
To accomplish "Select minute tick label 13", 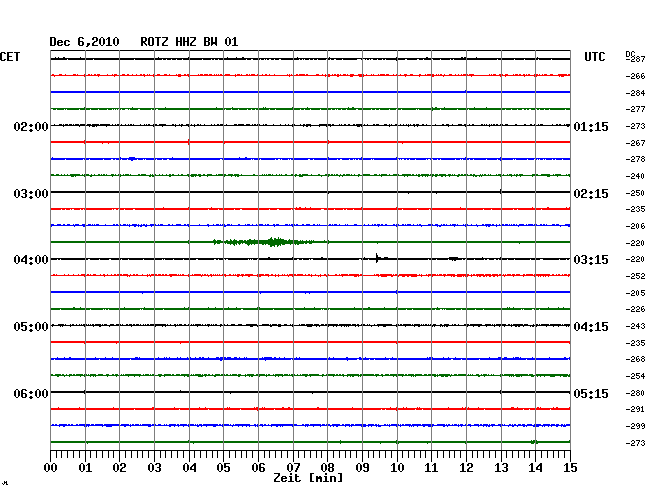I will (501, 467).
